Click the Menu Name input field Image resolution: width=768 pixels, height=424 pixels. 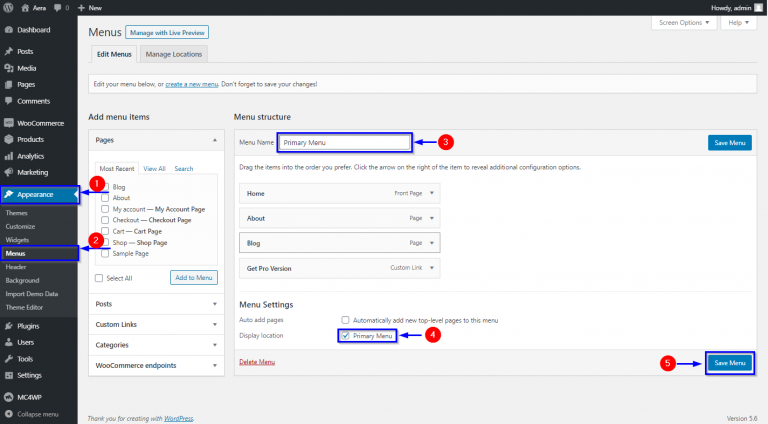coord(344,143)
